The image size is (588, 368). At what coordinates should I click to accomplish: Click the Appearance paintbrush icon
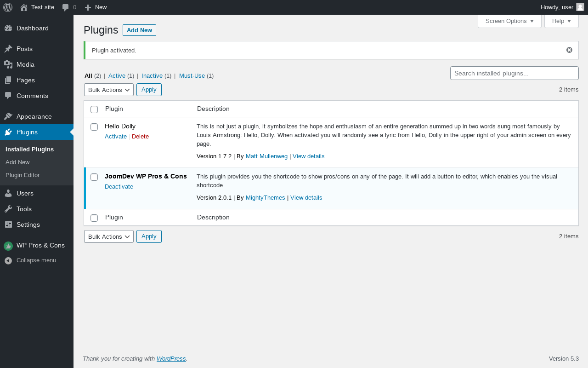(8, 116)
